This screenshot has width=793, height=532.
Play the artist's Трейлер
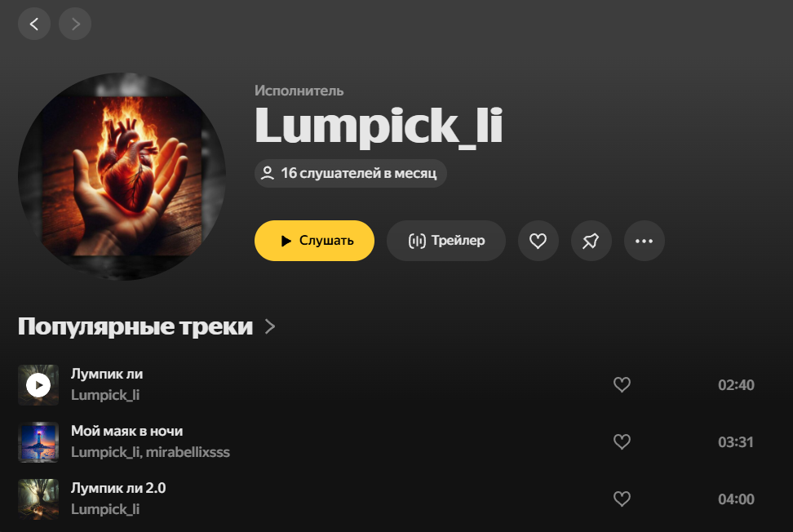tap(446, 241)
